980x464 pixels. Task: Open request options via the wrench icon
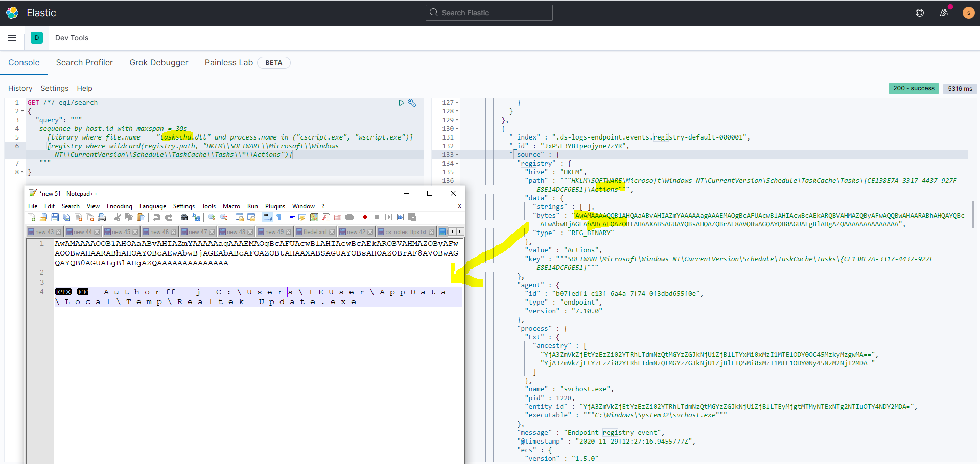coord(412,103)
